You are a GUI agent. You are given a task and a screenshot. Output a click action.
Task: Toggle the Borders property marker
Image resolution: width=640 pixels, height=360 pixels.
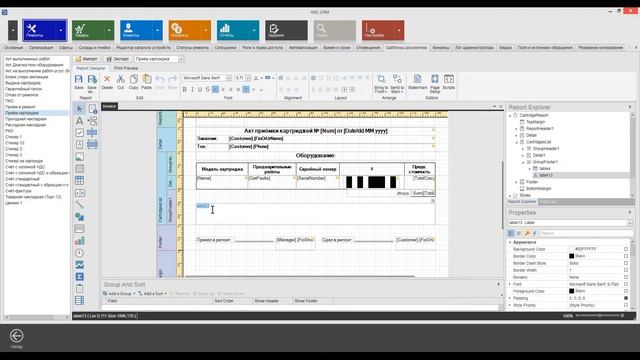[626, 277]
